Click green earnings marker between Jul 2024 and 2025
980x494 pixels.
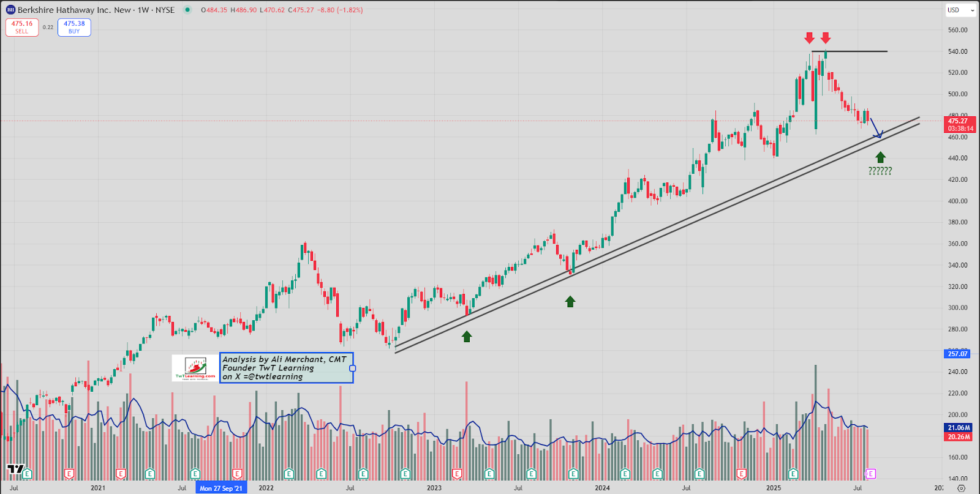coord(699,474)
